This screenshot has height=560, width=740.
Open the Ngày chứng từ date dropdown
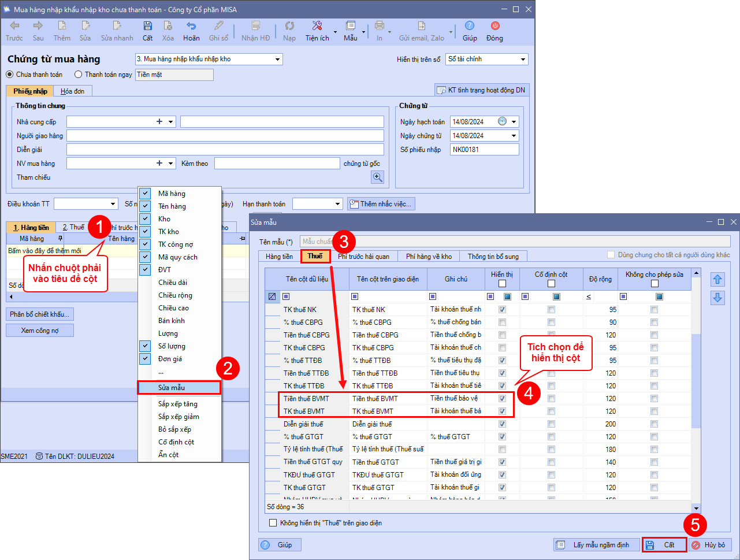pyautogui.click(x=514, y=136)
